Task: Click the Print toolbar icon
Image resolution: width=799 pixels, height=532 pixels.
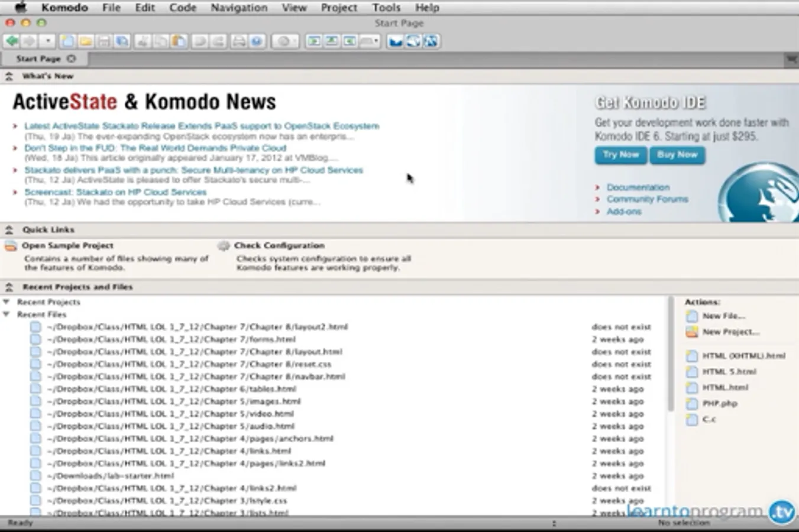Action: [238, 41]
